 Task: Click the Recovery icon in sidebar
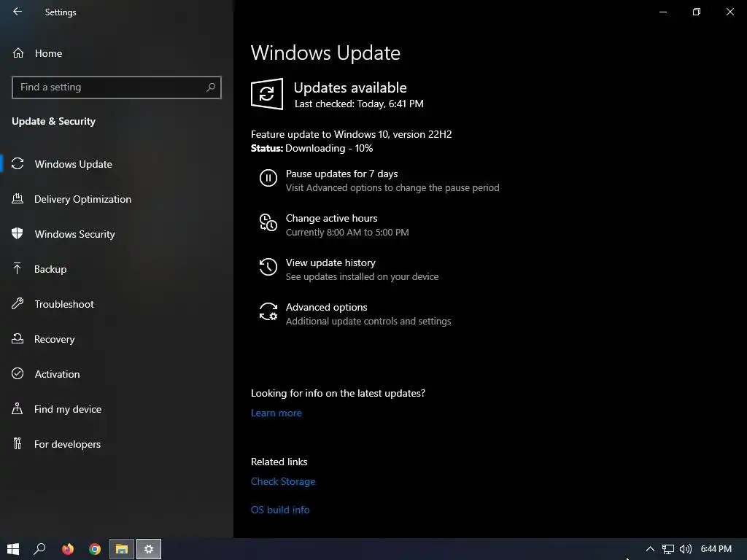click(18, 338)
